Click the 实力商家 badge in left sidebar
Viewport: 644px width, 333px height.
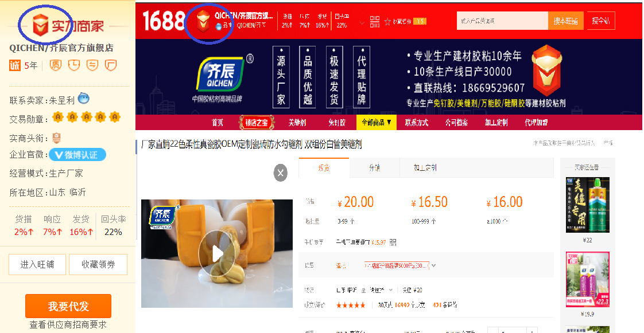tap(68, 25)
